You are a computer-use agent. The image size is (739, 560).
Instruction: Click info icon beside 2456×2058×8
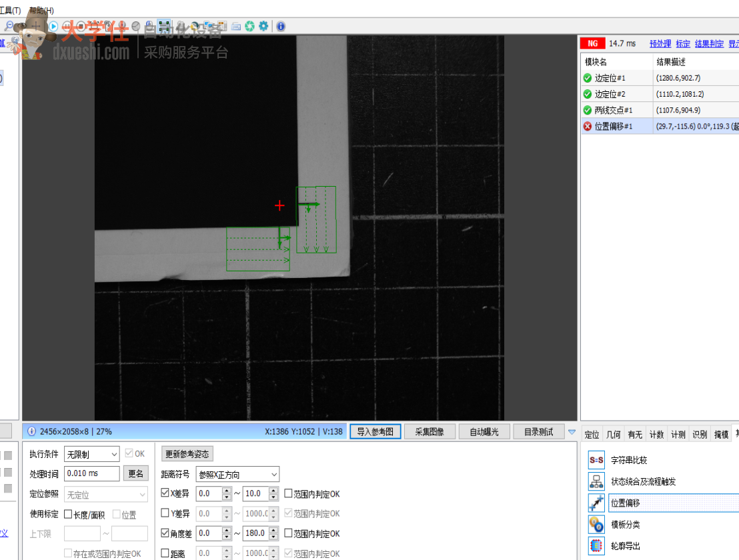[x=31, y=431]
